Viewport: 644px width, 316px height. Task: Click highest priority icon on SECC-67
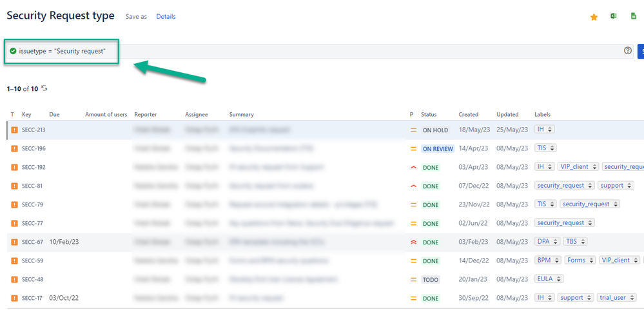click(414, 242)
